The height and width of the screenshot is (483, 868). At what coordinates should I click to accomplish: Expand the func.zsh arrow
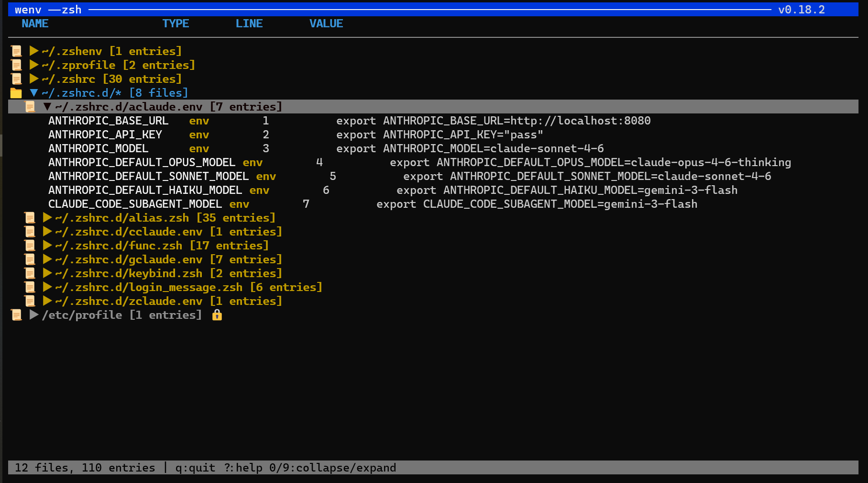coord(47,245)
